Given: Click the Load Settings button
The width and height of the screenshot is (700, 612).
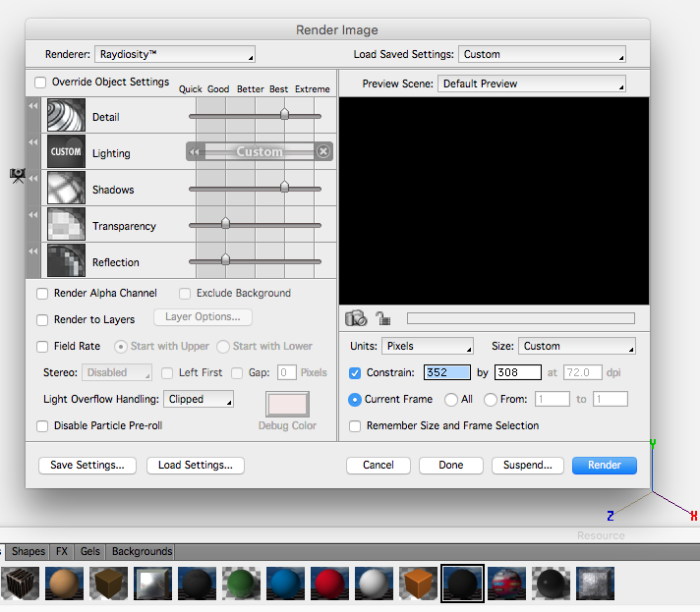Looking at the screenshot, I should point(195,466).
